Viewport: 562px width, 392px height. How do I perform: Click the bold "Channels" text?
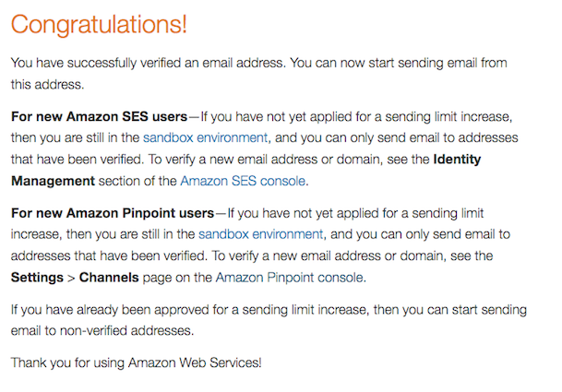(x=108, y=277)
